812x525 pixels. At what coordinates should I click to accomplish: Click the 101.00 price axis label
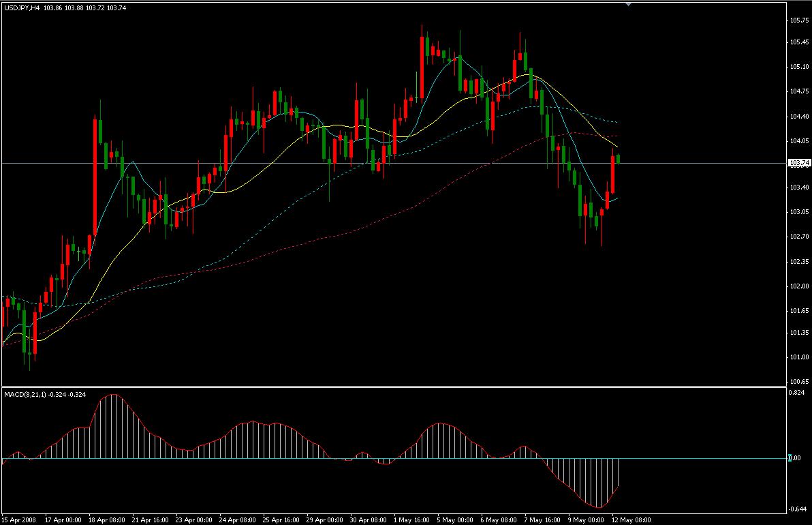tap(799, 357)
